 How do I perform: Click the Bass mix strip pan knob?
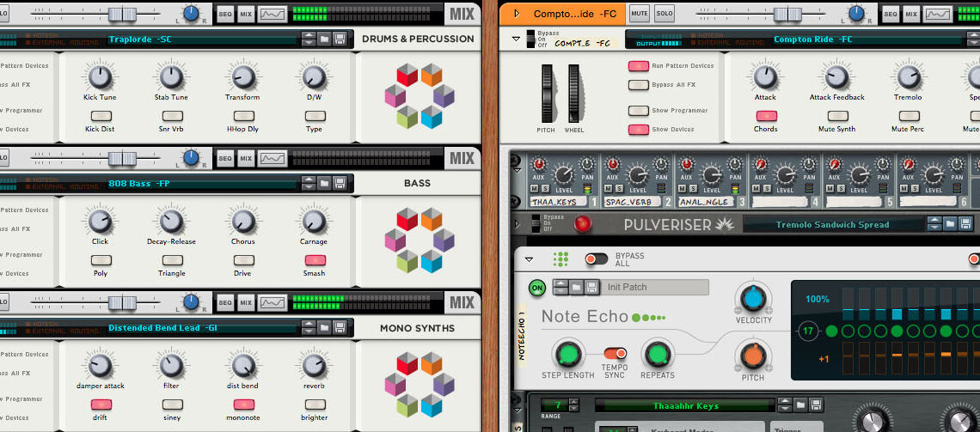click(191, 158)
